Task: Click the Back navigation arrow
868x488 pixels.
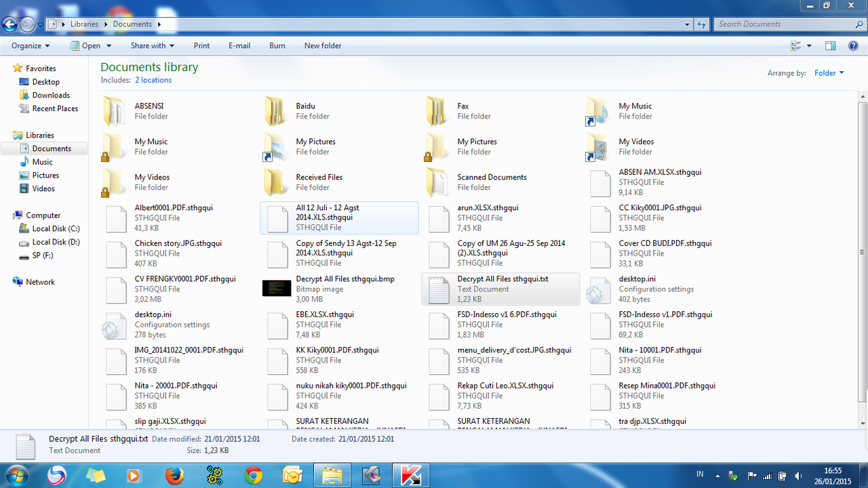Action: tap(9, 24)
